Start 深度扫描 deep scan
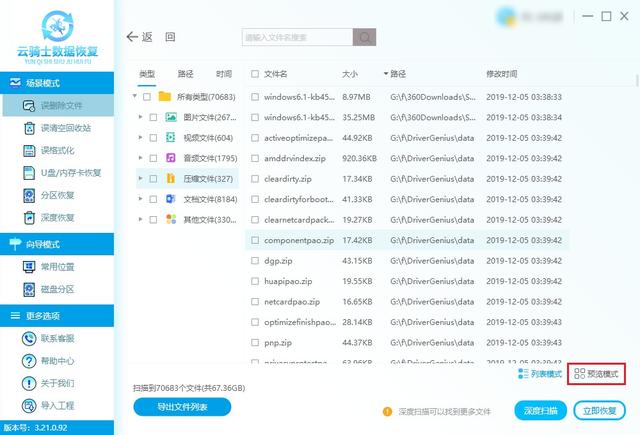Image resolution: width=640 pixels, height=435 pixels. (540, 411)
